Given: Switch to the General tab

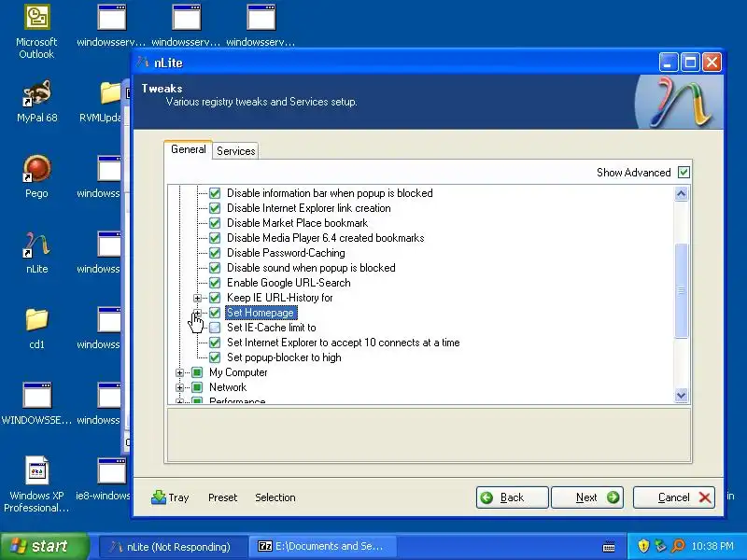Looking at the screenshot, I should tap(189, 149).
